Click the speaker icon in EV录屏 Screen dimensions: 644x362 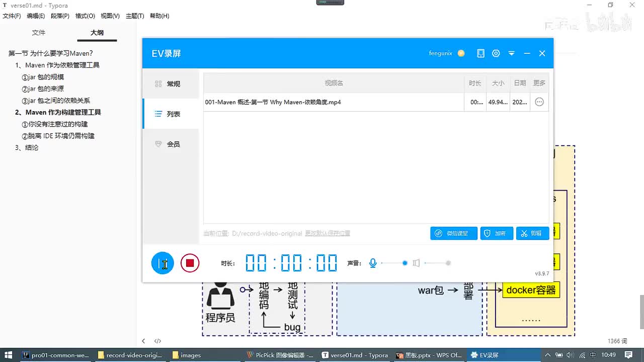click(416, 263)
